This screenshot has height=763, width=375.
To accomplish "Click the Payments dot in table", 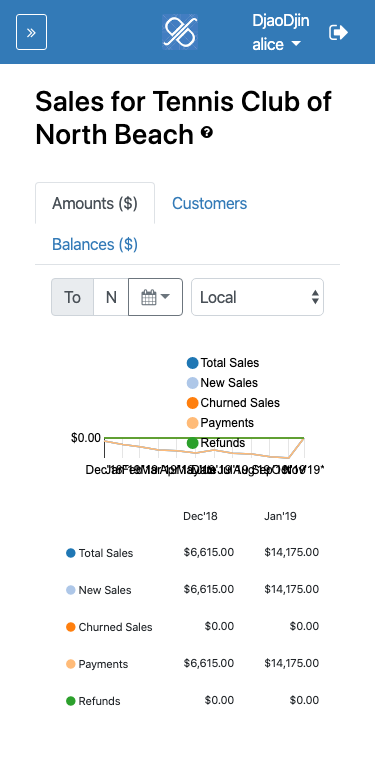I will coord(71,664).
